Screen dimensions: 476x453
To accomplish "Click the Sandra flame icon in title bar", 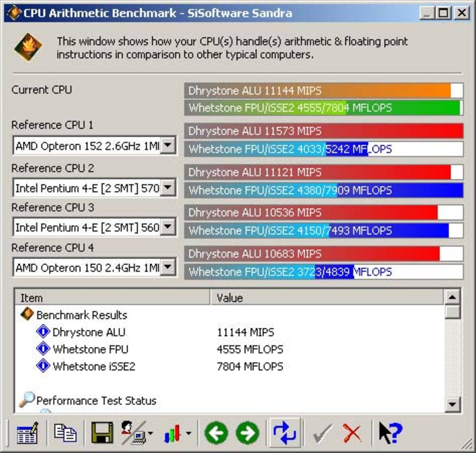I will coord(14,13).
